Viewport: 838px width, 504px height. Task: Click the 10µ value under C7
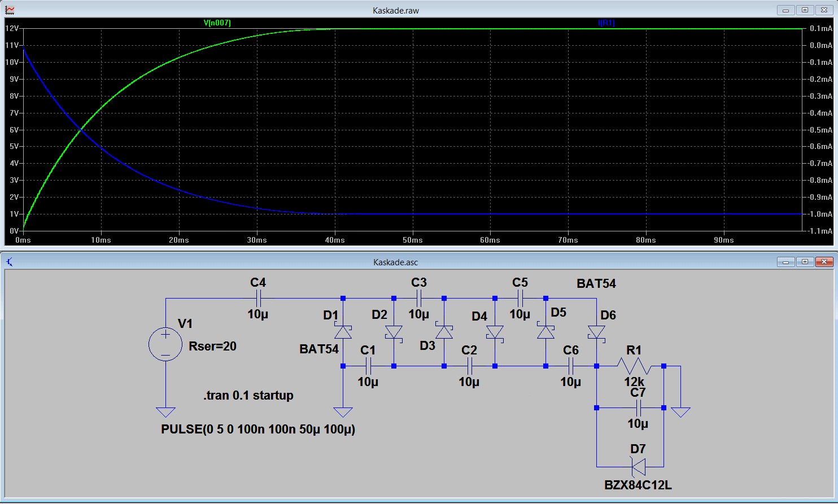[638, 424]
